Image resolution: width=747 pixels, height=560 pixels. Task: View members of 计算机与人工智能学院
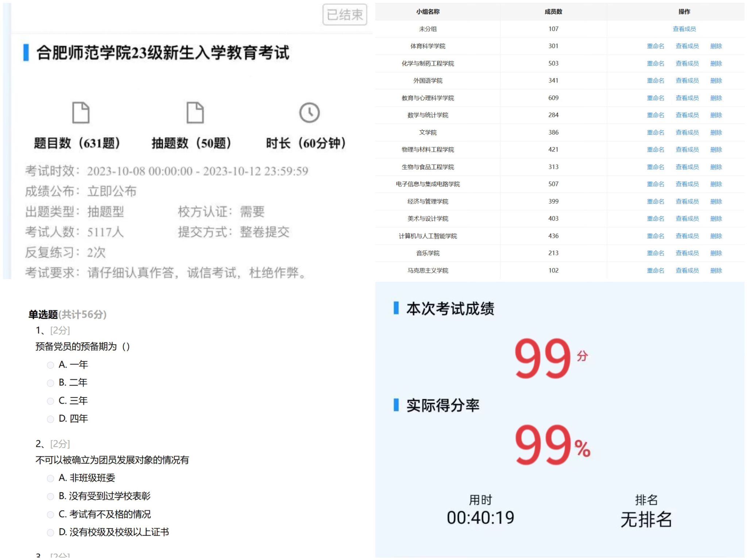point(687,236)
